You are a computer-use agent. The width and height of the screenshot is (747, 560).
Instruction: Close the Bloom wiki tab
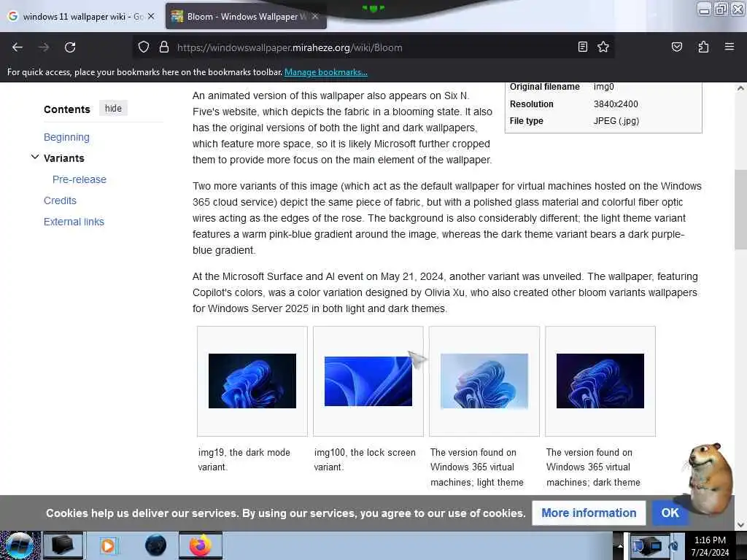pos(315,16)
